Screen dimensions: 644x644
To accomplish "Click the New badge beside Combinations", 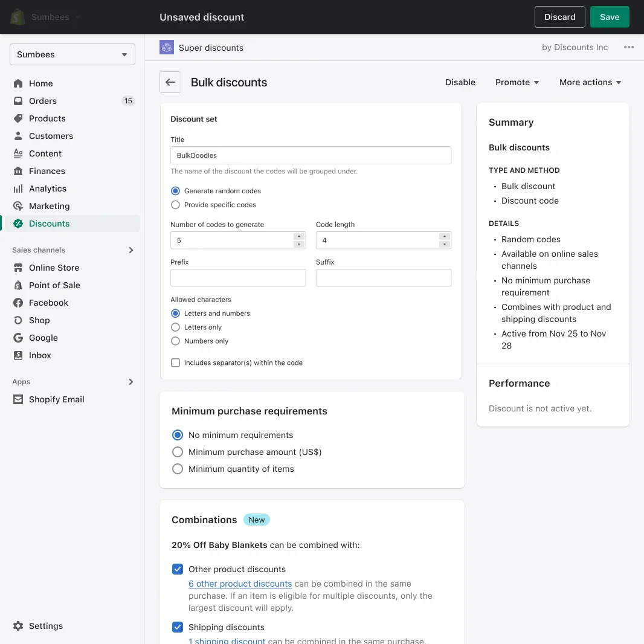I will [x=257, y=520].
